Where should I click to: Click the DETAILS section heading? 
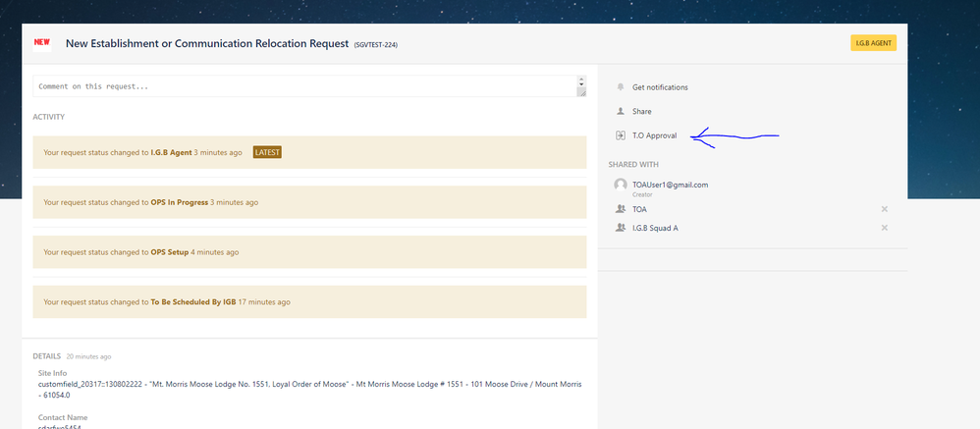click(47, 356)
